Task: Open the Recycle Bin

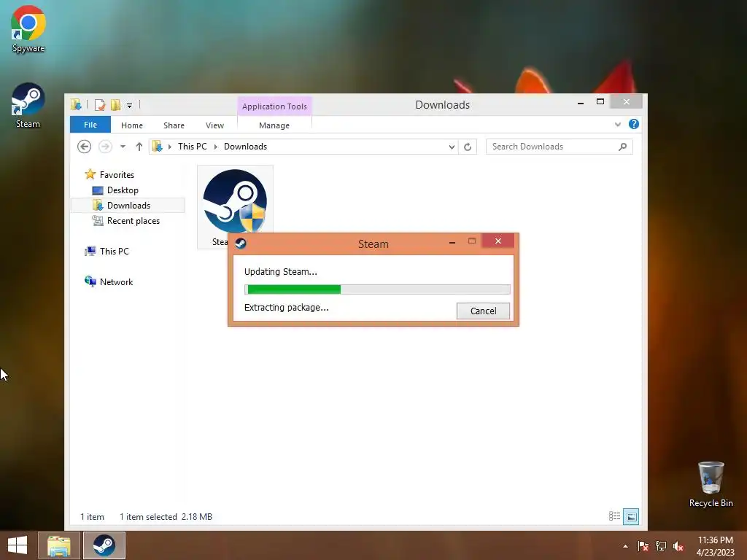Action: tap(711, 484)
